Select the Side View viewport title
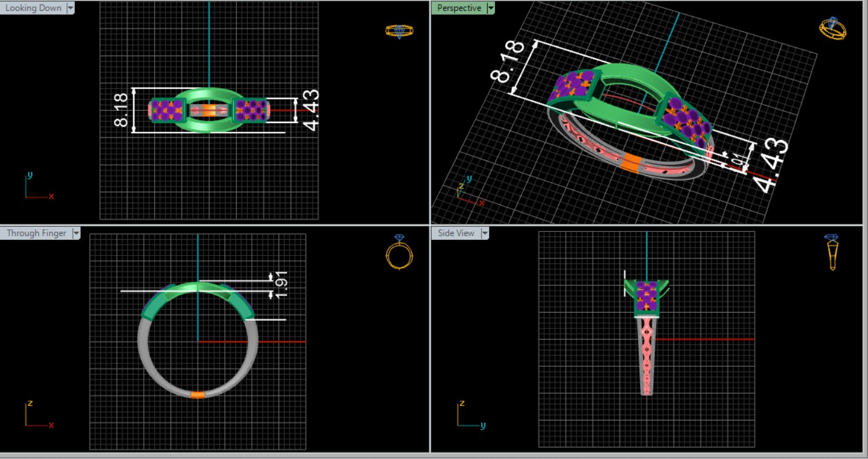The height and width of the screenshot is (459, 868). pyautogui.click(x=456, y=233)
